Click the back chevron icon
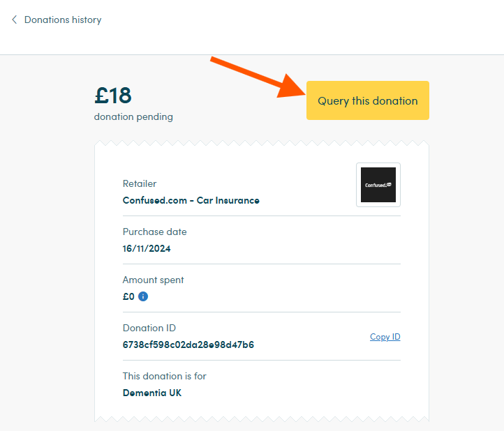Image resolution: width=504 pixels, height=431 pixels. [14, 20]
